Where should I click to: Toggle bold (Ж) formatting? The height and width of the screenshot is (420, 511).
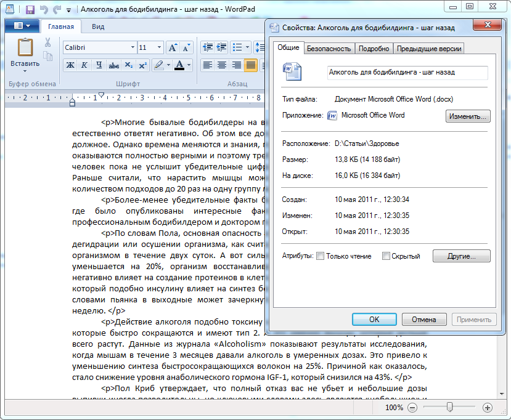[70, 65]
